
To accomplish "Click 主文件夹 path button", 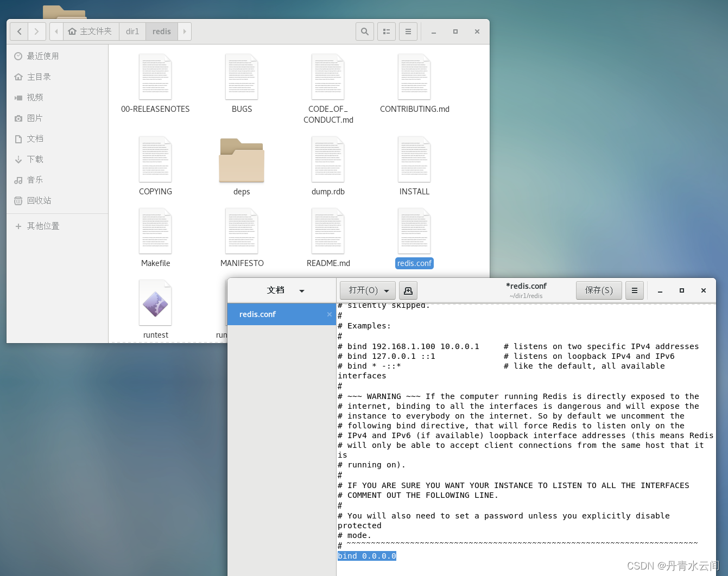I will point(90,31).
